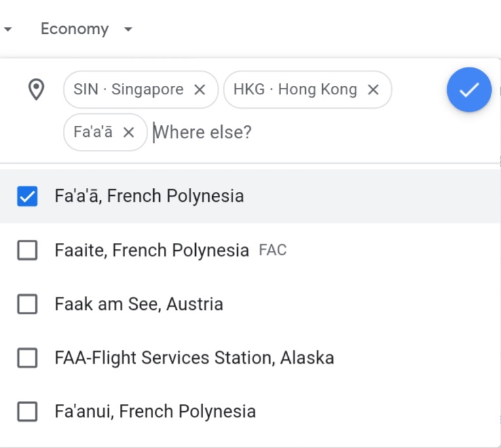Select Faaite, French Polynesia suggestion
501x448 pixels.
[x=152, y=250]
